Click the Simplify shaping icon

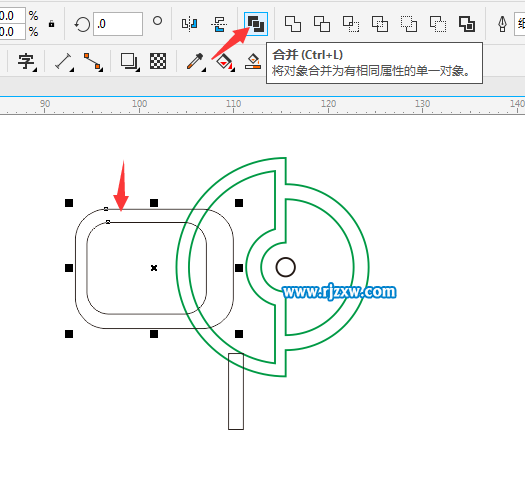tap(380, 24)
